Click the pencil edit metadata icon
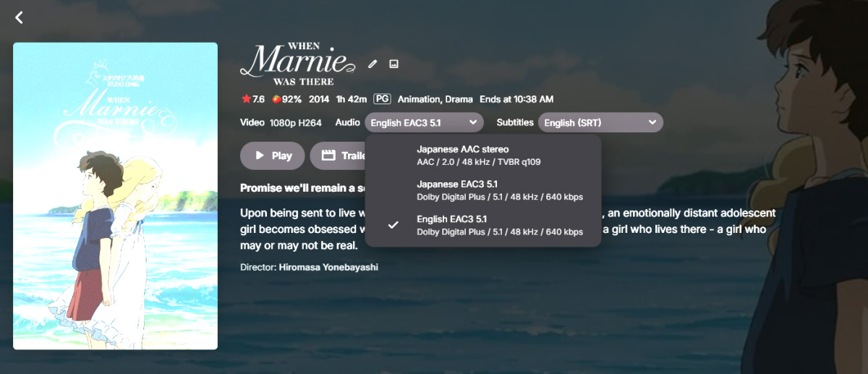The height and width of the screenshot is (374, 868). [x=373, y=64]
